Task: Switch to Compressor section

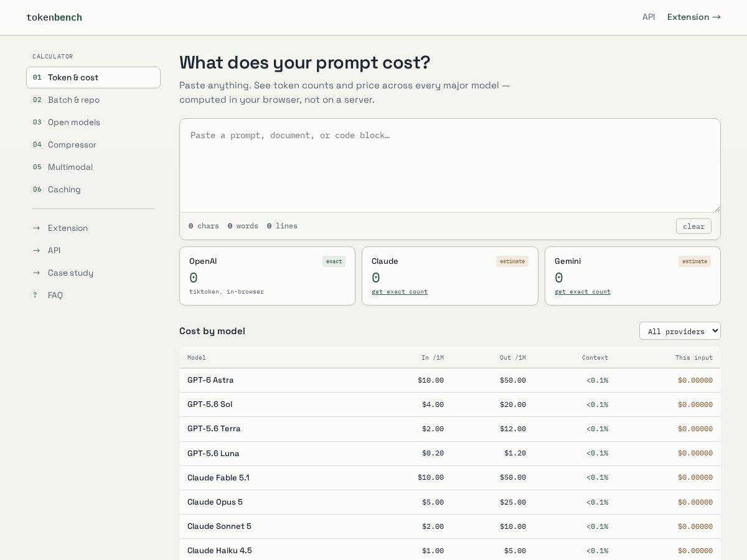Action: click(x=93, y=145)
